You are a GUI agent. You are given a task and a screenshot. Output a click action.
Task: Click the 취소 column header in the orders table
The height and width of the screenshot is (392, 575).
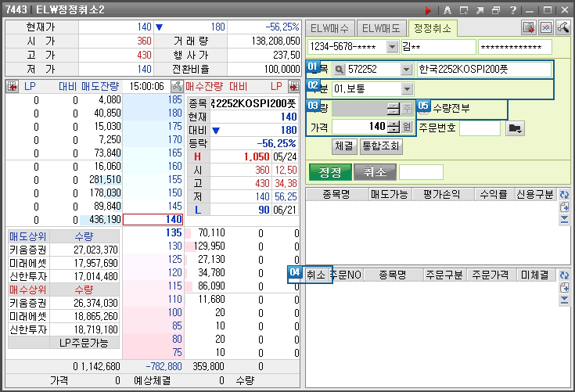tap(316, 275)
